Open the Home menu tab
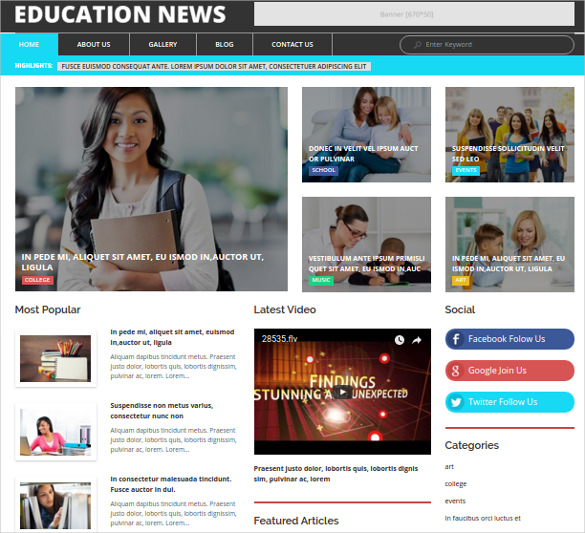 tap(29, 44)
